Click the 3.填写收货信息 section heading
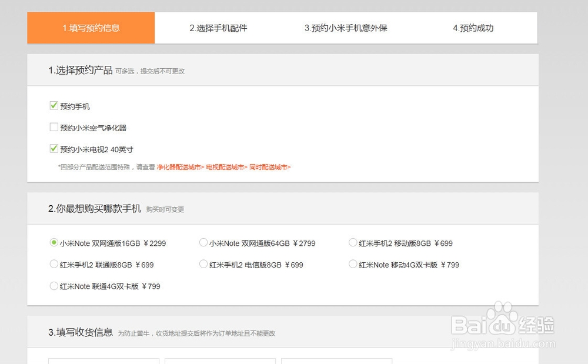588x364 pixels. click(x=81, y=332)
